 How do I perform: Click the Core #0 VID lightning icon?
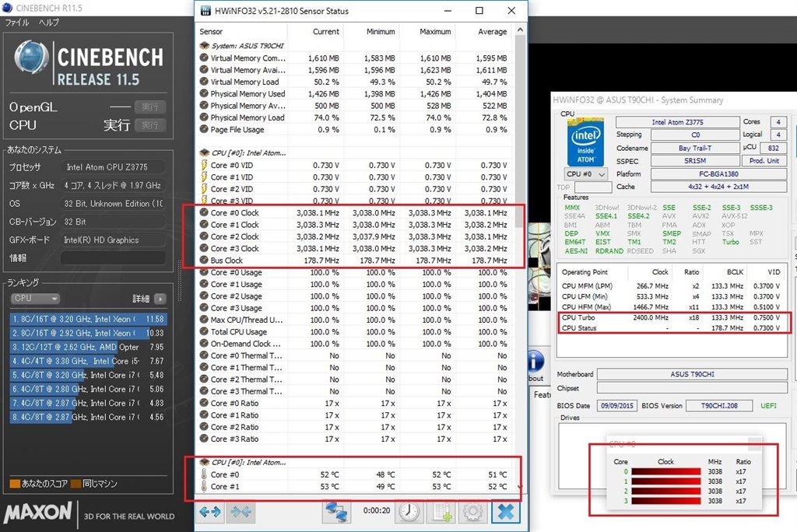[204, 165]
